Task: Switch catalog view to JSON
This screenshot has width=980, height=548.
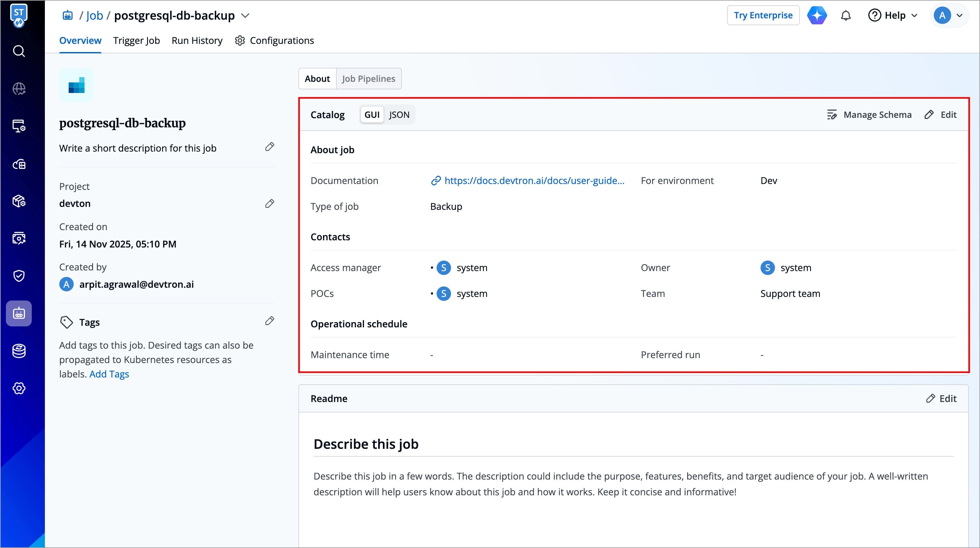Action: click(x=399, y=115)
